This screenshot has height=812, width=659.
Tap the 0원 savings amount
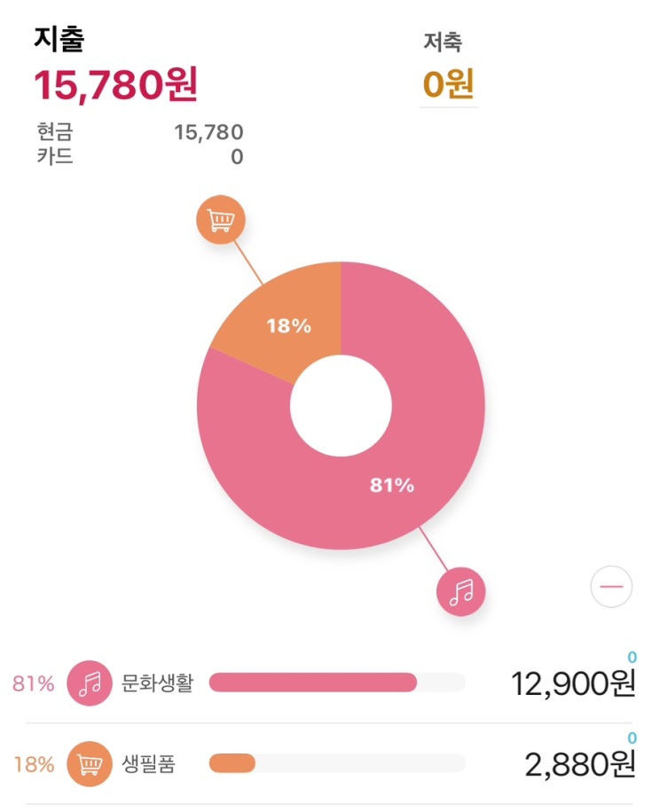click(x=448, y=85)
